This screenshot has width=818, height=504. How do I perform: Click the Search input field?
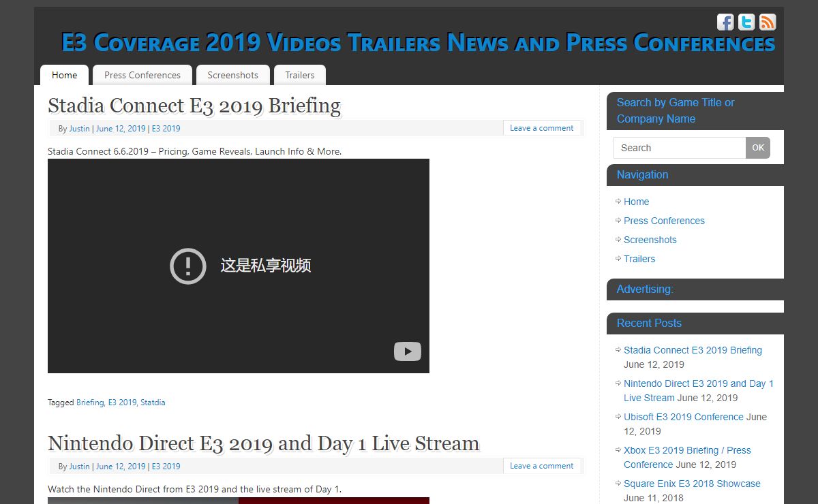(x=679, y=148)
